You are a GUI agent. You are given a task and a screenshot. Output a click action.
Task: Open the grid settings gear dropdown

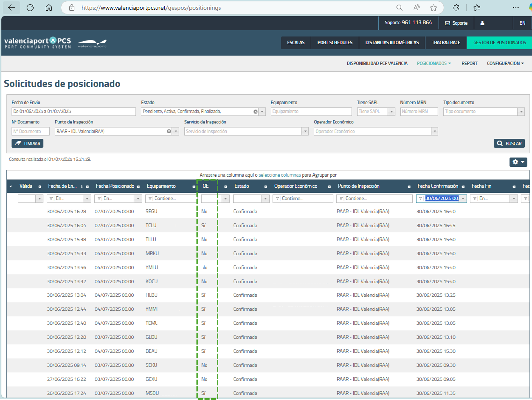518,162
